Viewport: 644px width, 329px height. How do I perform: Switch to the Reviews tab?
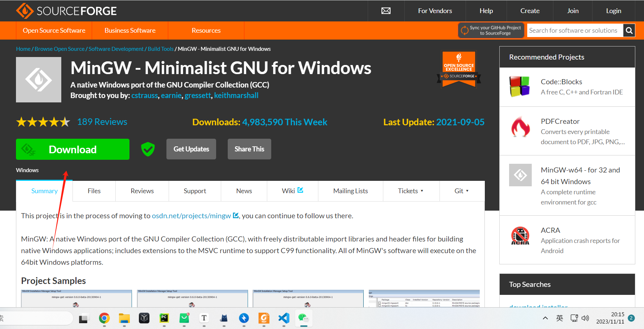point(142,191)
